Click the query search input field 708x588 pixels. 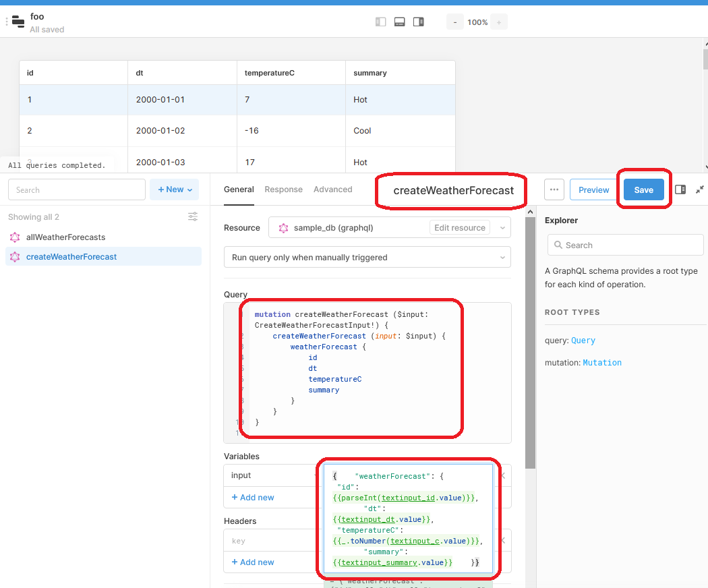click(77, 189)
